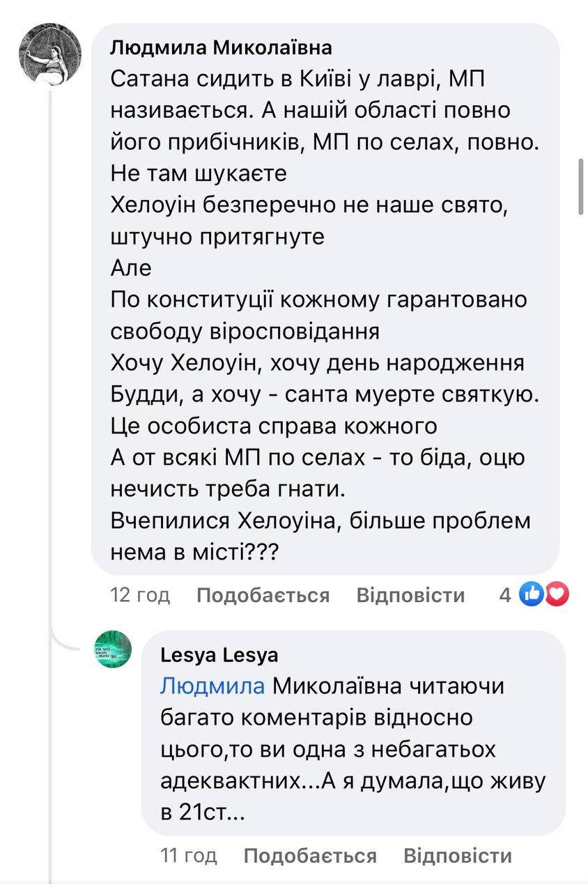Screen dimensions: 588x892
Task: Click Людмила Миколаївна's comment text starting Сатана сидить
Action: (x=297, y=79)
